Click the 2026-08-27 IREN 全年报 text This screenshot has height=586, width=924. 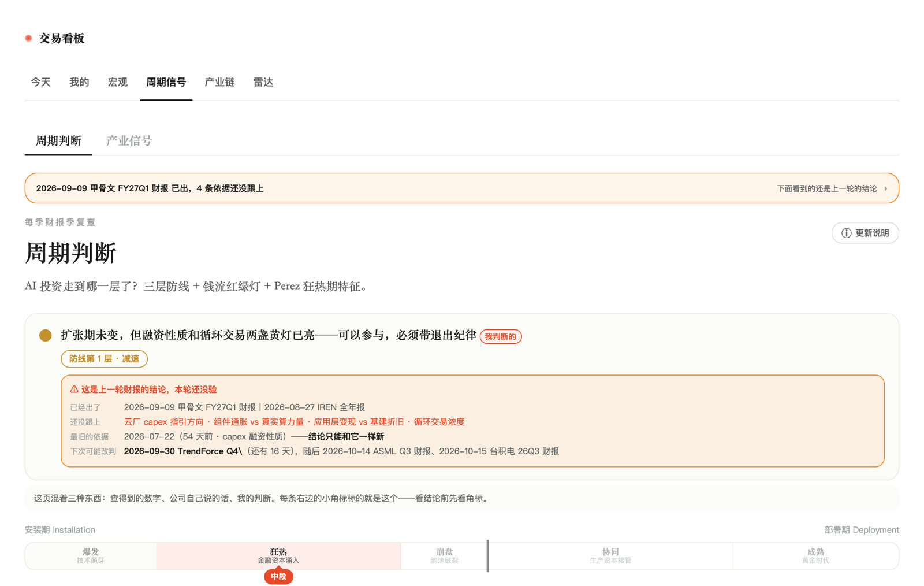coord(314,407)
